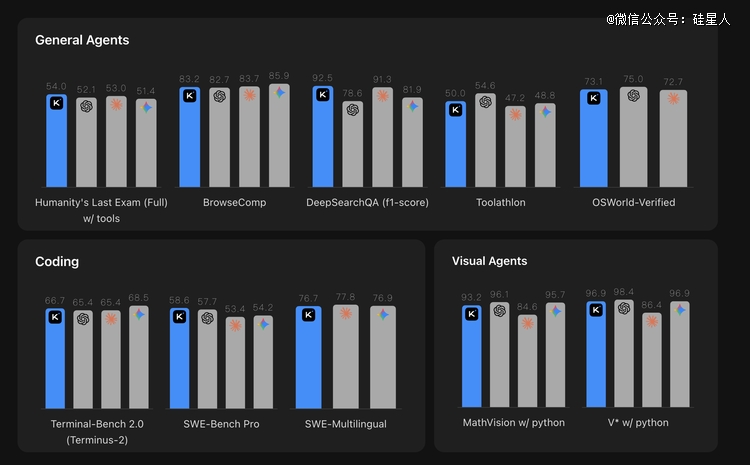Click the OpenAI logo on the MathVision chart
The height and width of the screenshot is (465, 750).
pos(500,311)
